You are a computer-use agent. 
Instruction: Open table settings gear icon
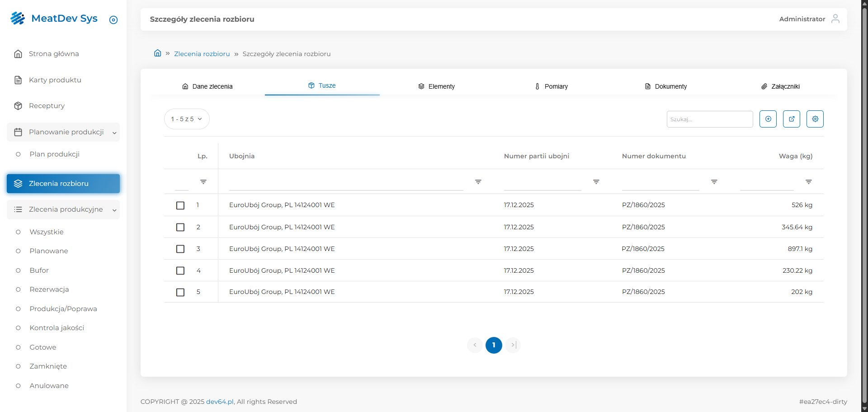pyautogui.click(x=815, y=119)
